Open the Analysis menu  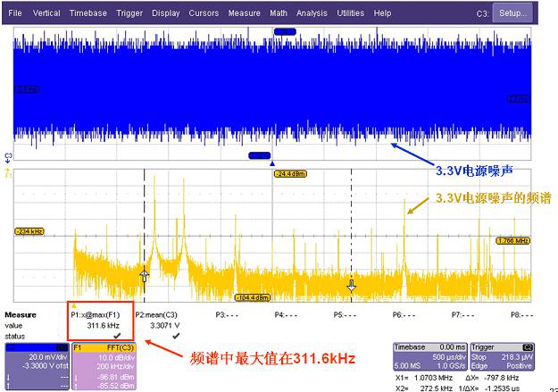[x=312, y=13]
